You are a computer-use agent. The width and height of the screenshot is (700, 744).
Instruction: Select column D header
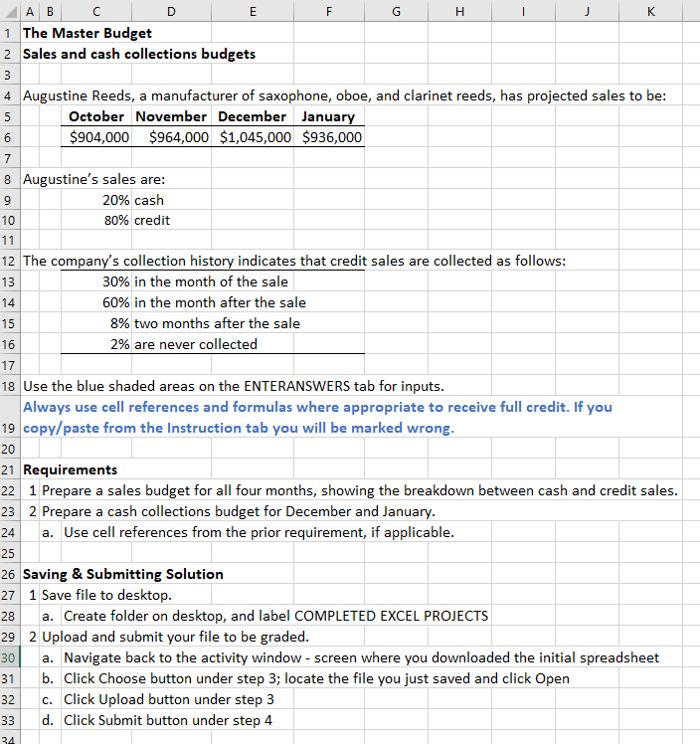171,11
